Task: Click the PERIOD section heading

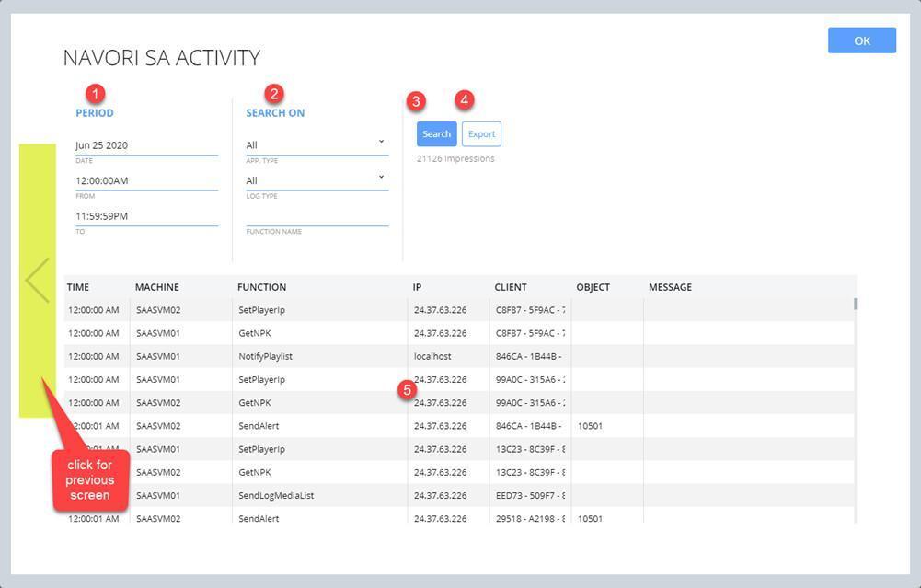Action: click(x=95, y=113)
